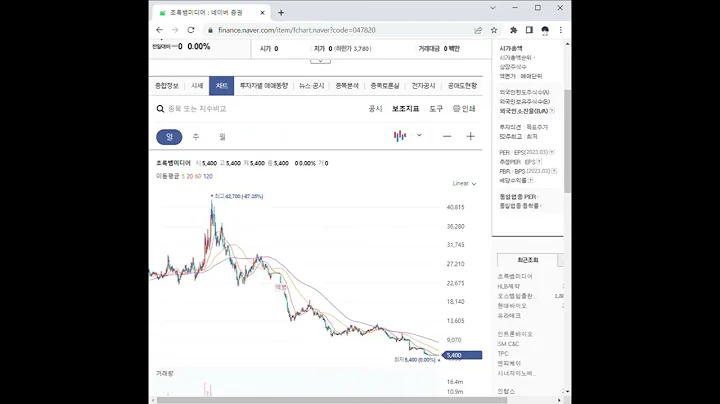Click the 5,400 current price marker
Image resolution: width=720 pixels, height=404 pixels.
462,355
